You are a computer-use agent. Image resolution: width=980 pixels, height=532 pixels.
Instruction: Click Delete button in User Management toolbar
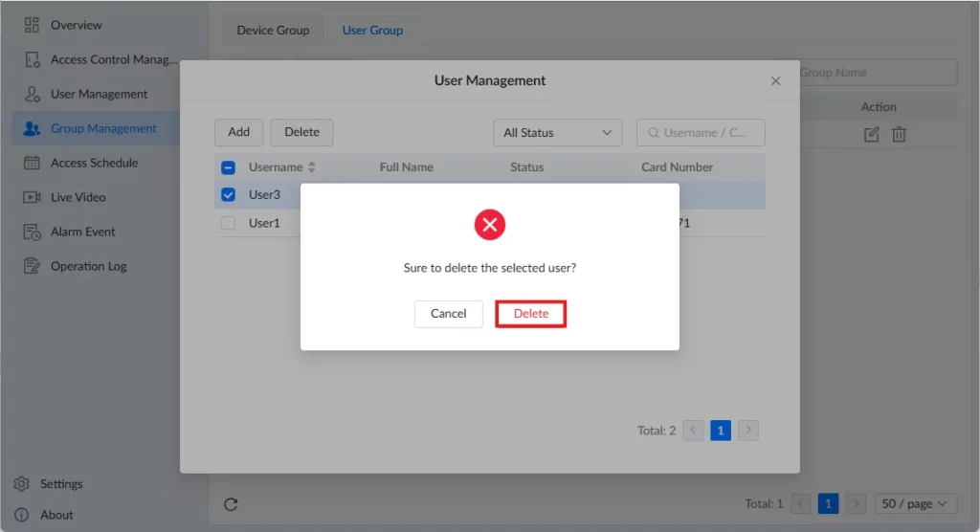coord(301,132)
